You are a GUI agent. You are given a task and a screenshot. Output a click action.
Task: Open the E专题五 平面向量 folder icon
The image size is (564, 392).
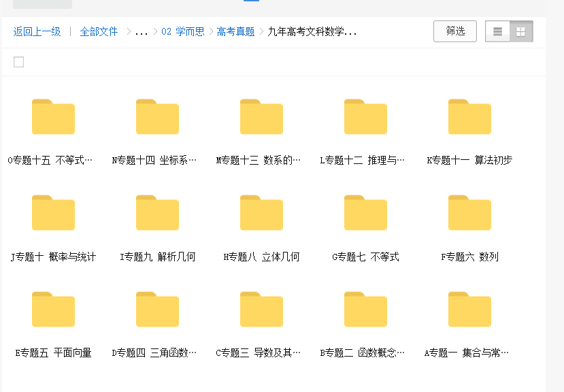(53, 309)
